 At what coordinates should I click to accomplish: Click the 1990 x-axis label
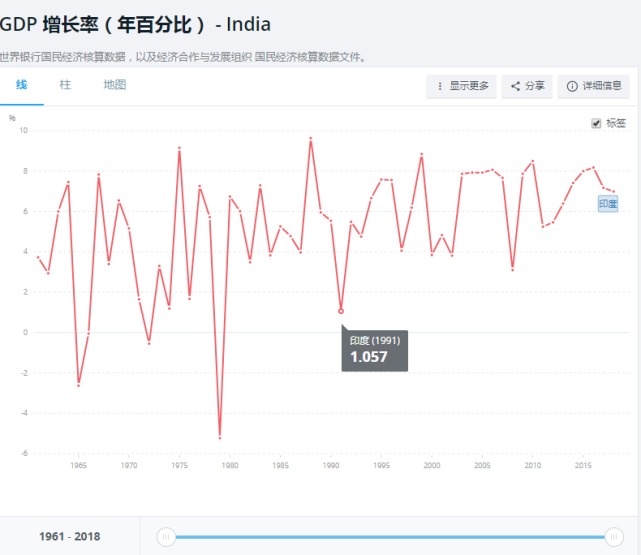331,465
